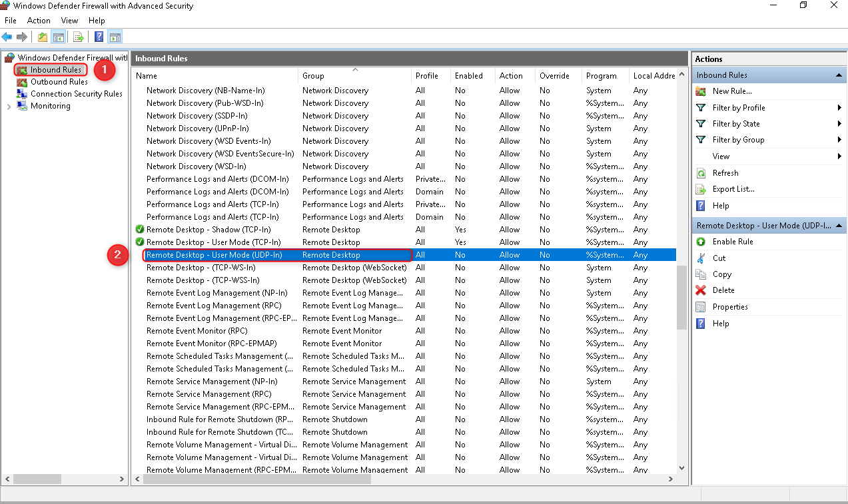Open the Action menu

click(38, 20)
